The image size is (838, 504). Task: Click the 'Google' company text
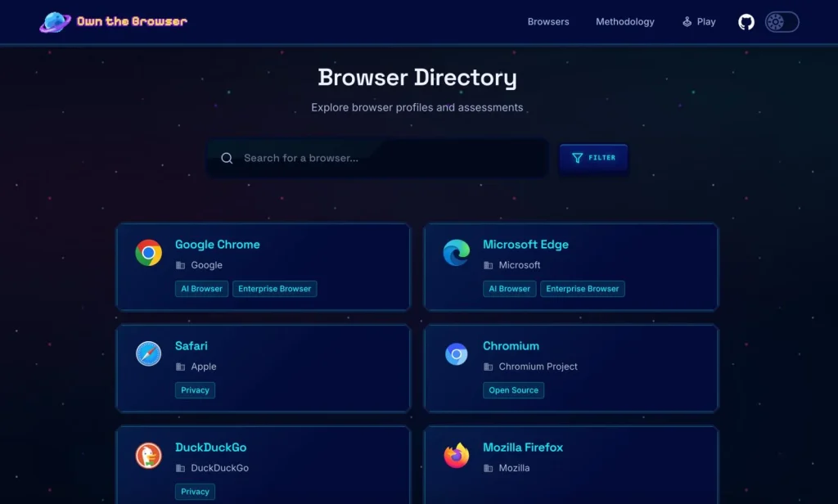click(207, 265)
